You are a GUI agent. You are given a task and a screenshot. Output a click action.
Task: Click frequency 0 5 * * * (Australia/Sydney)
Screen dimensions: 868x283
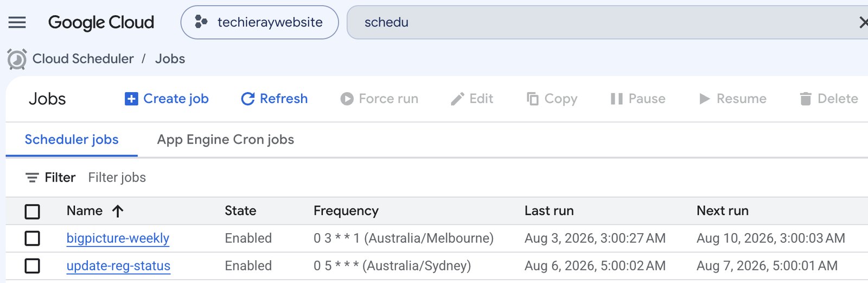(392, 266)
